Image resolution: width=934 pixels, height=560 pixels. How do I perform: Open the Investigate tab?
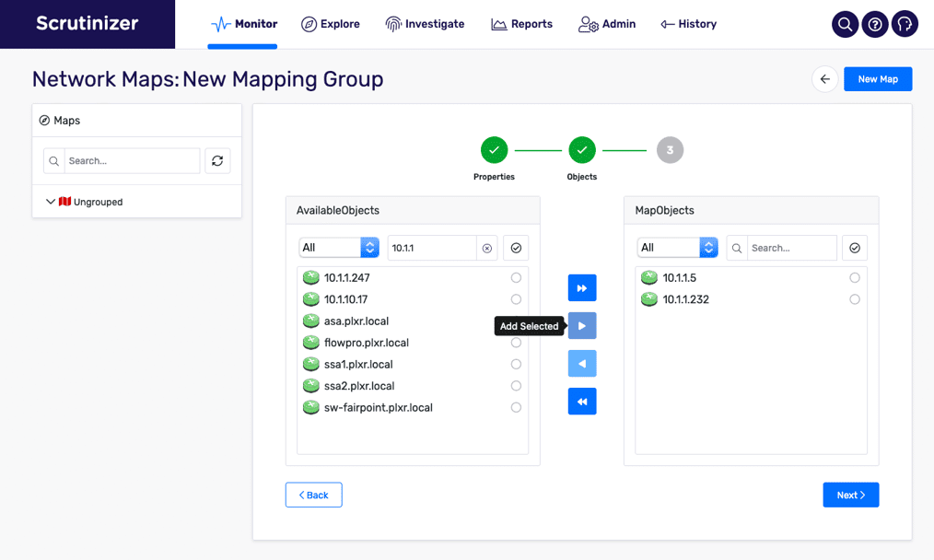[425, 25]
